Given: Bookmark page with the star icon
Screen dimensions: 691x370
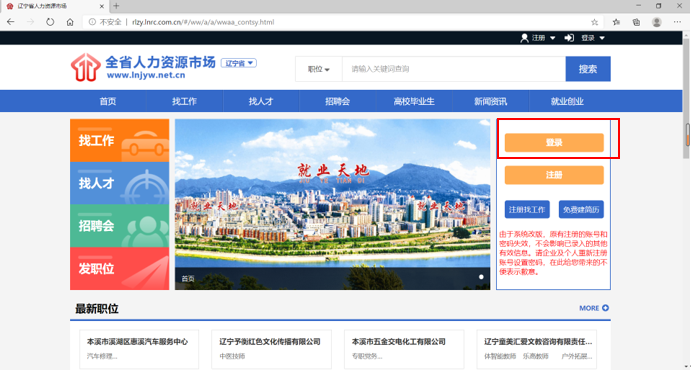Looking at the screenshot, I should pos(594,22).
